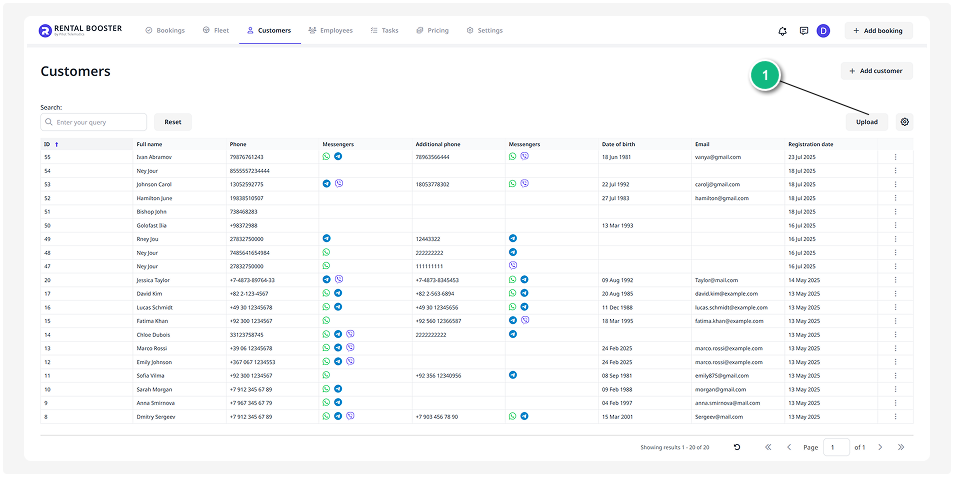Switch to the Bookings tab
Image resolution: width=954 pixels, height=477 pixels.
(x=165, y=31)
